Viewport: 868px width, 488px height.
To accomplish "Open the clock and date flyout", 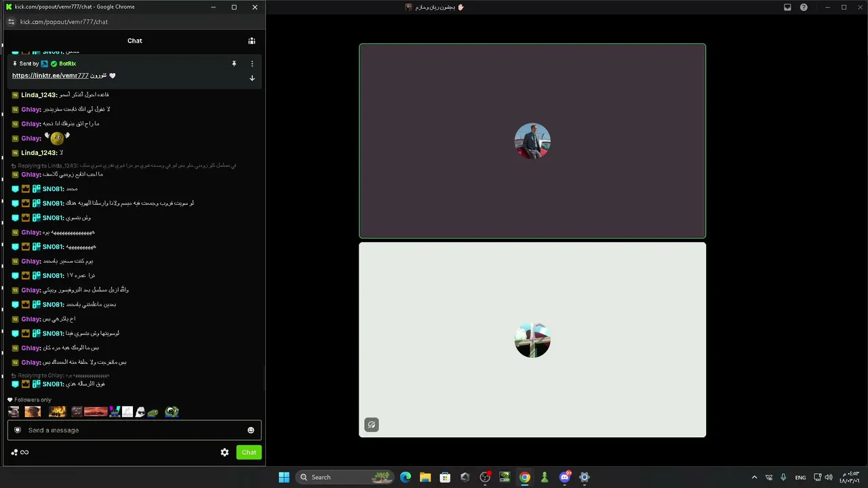I will 850,477.
